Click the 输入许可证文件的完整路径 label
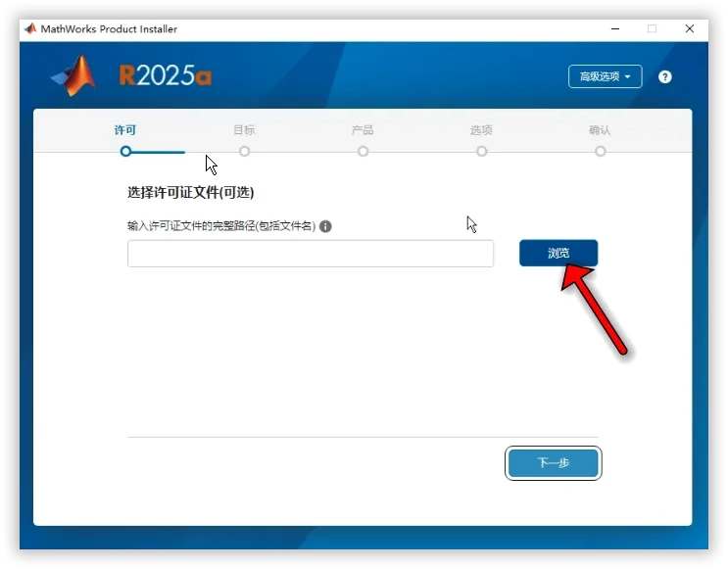Screen dimensions: 728x569 pyautogui.click(x=221, y=226)
